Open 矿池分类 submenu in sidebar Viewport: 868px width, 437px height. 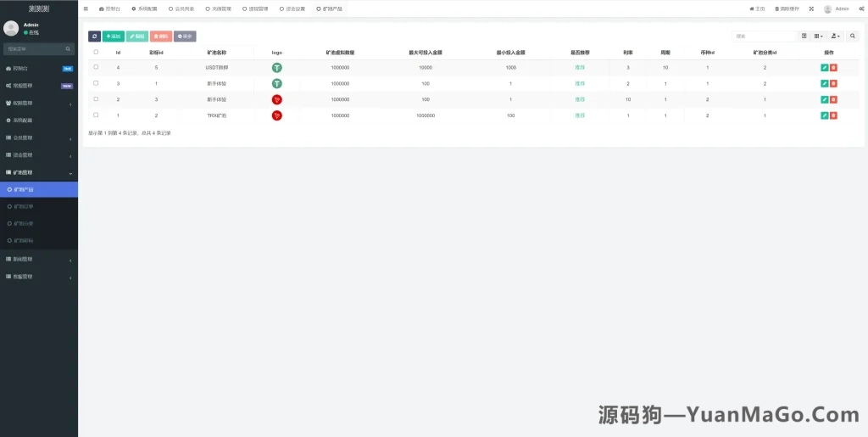[39, 224]
